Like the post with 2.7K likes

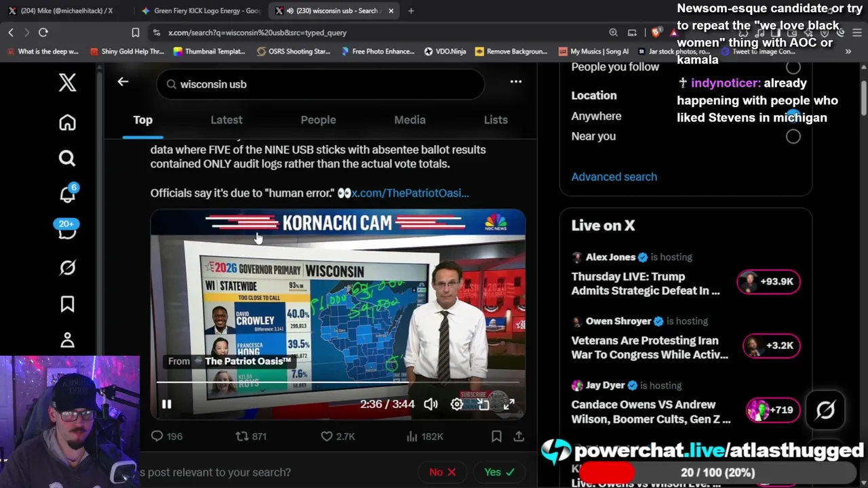pyautogui.click(x=338, y=436)
